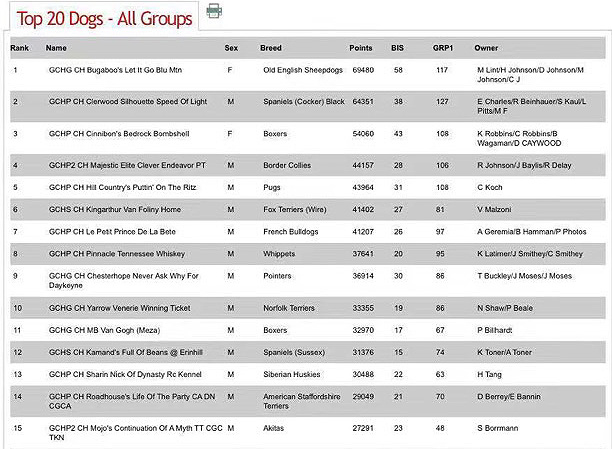The image size is (612, 449).
Task: Click the points value 36914
Action: click(363, 276)
